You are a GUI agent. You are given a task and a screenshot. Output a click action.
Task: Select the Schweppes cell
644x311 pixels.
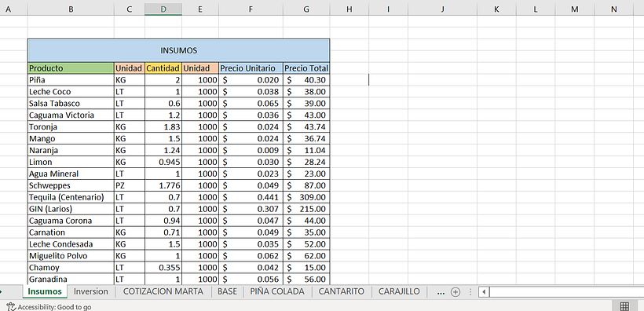pos(71,185)
